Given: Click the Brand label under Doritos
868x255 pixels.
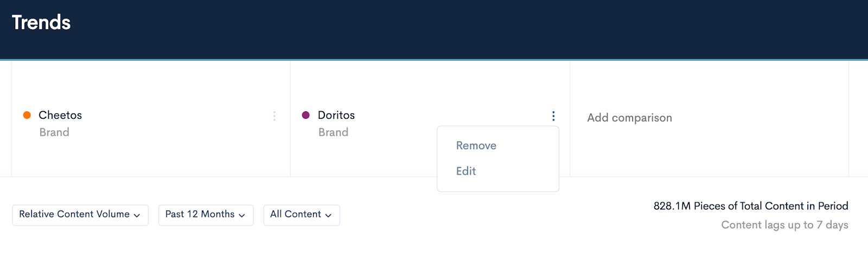Looking at the screenshot, I should pyautogui.click(x=333, y=132).
